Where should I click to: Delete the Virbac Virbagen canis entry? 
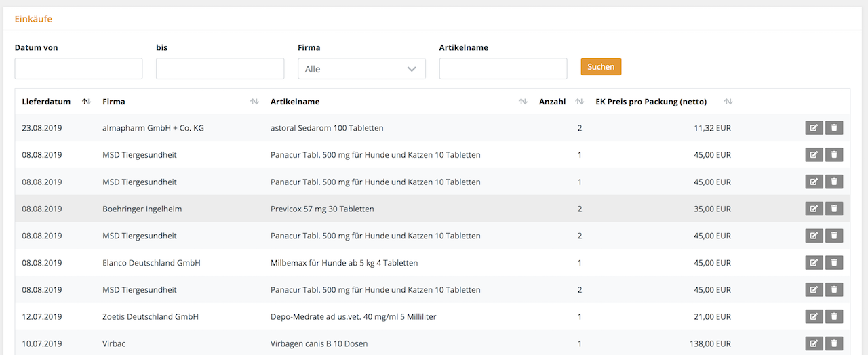[834, 343]
